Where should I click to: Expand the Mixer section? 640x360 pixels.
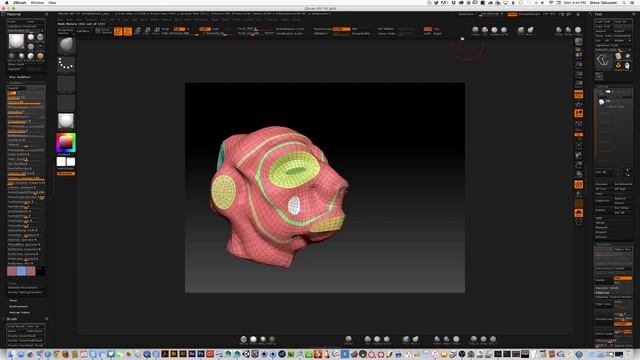coord(13,300)
